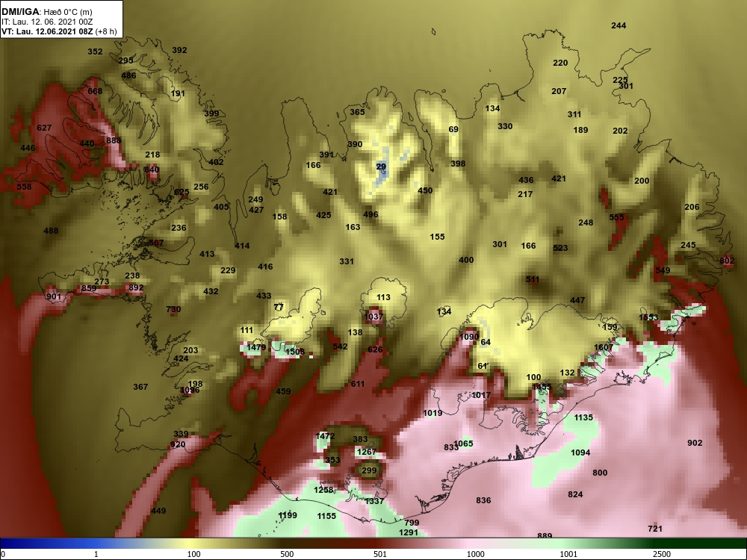Click the map value "352"
747x560 pixels.
95,52
